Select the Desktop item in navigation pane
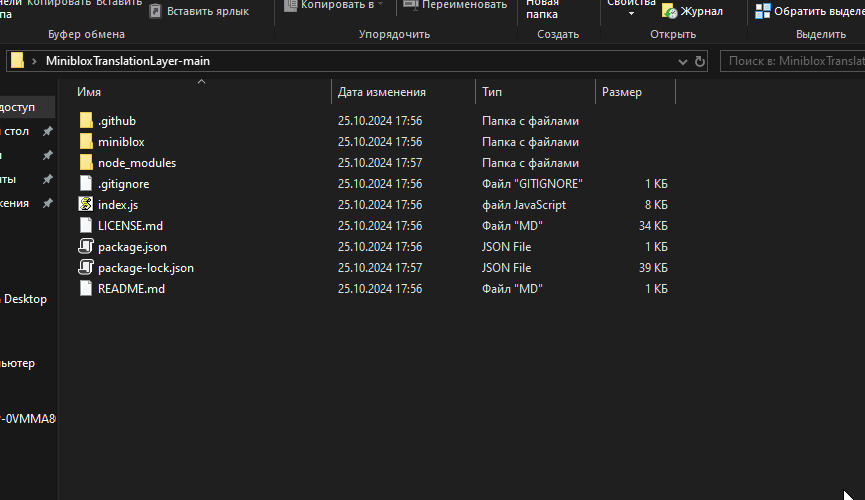Viewport: 865px width, 500px height. (25, 299)
